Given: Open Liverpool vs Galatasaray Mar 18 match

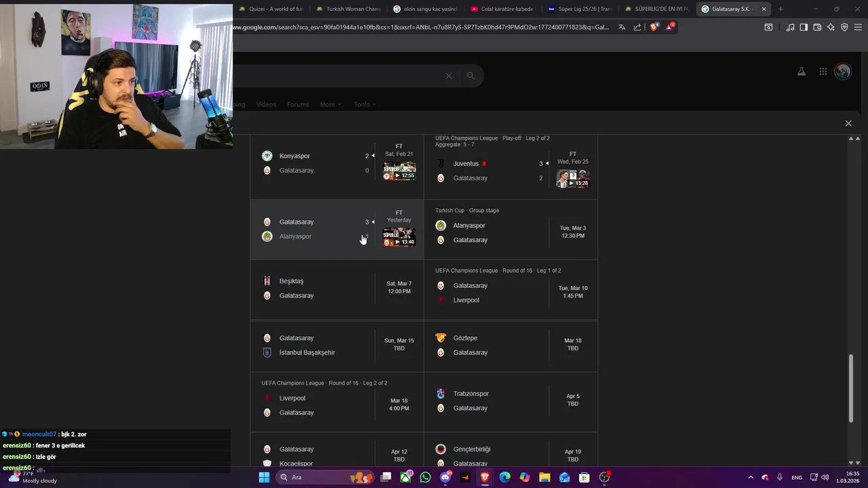Looking at the screenshot, I should point(337,401).
